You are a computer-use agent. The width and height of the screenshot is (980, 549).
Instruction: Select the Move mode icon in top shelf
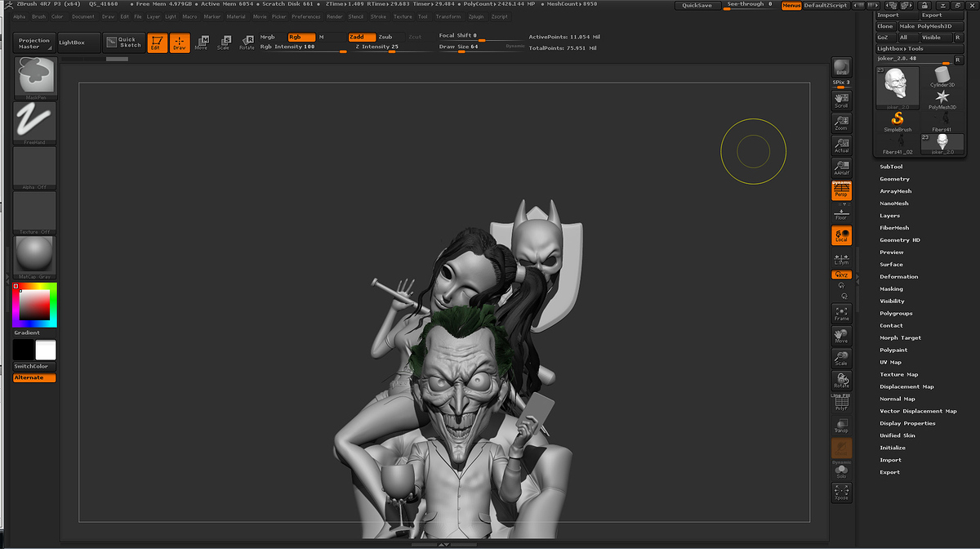tap(201, 42)
